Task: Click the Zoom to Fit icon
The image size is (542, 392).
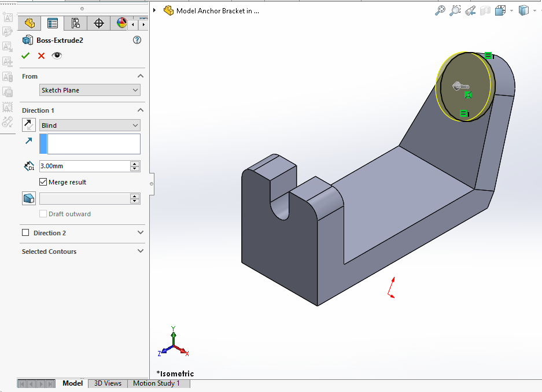Action: pos(440,10)
